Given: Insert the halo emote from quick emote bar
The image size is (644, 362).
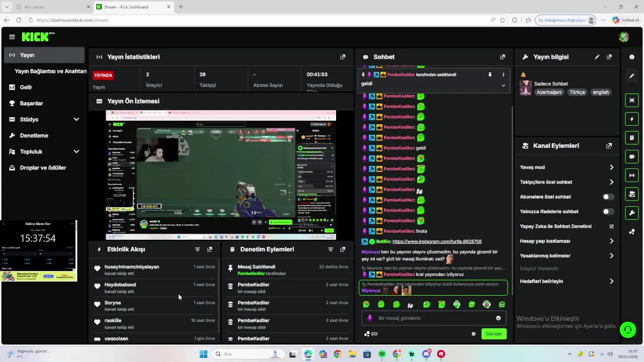Looking at the screenshot, I should pyautogui.click(x=442, y=305).
